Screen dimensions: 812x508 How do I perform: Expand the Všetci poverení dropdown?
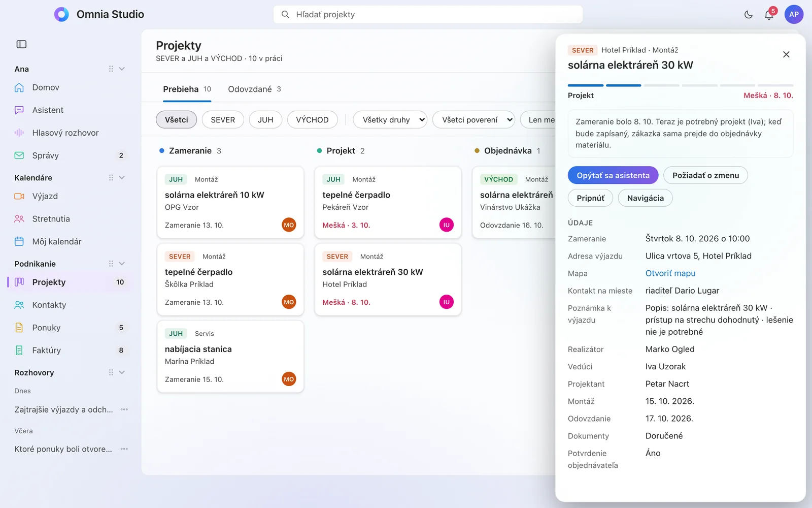(473, 120)
